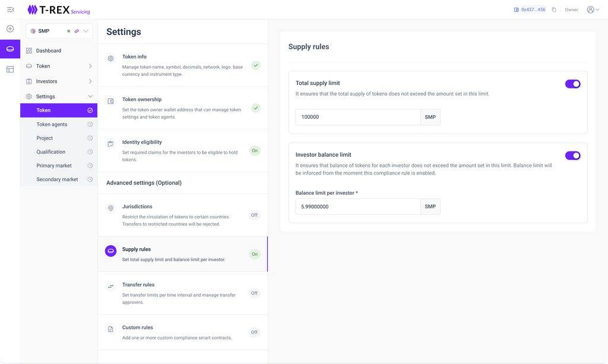Go to Dashboard in sidebar
Screen dimensions: 608x364
coord(48,50)
